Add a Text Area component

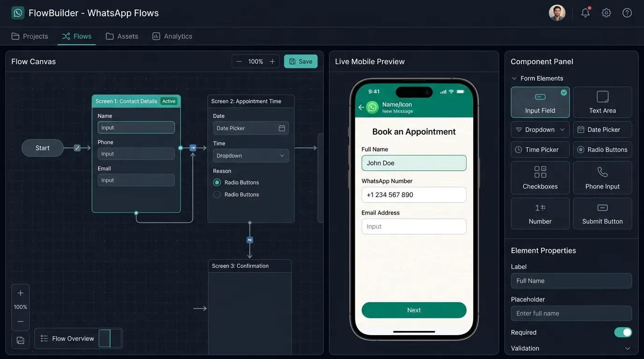602,102
